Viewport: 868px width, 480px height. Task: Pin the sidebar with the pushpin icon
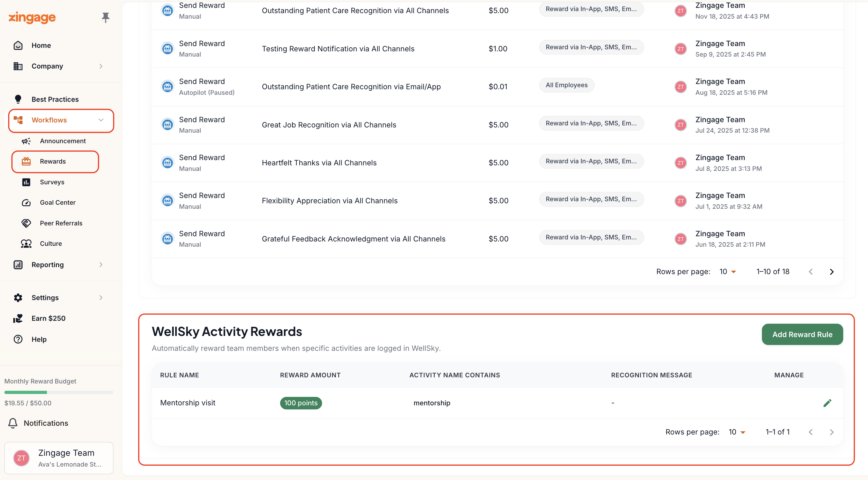click(x=106, y=17)
